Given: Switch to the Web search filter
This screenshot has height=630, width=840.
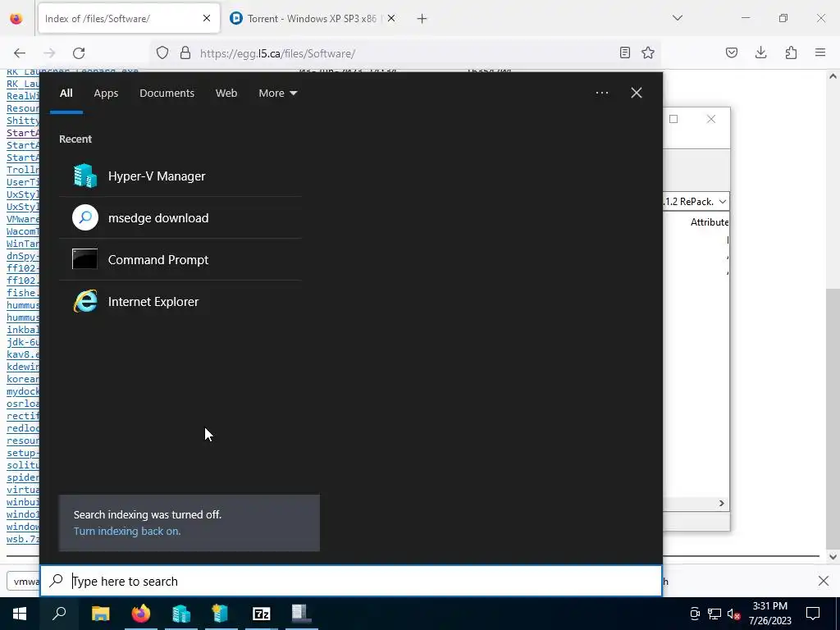Looking at the screenshot, I should pyautogui.click(x=226, y=94).
